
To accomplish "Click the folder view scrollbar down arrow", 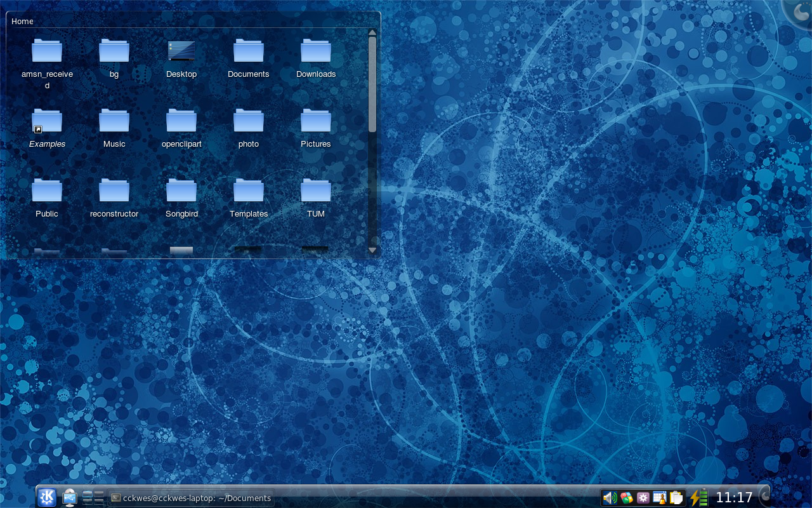I will tap(372, 251).
